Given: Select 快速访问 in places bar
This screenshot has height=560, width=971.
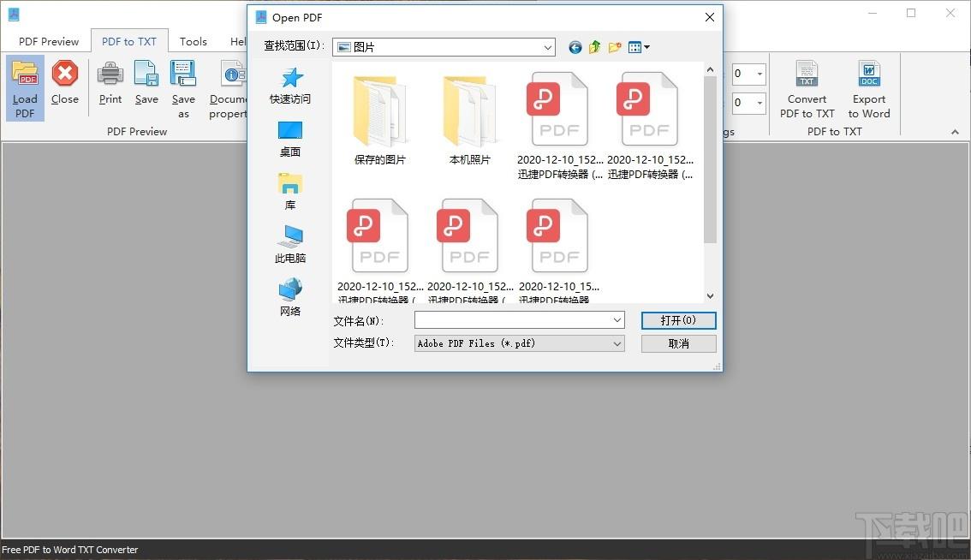Looking at the screenshot, I should click(289, 86).
